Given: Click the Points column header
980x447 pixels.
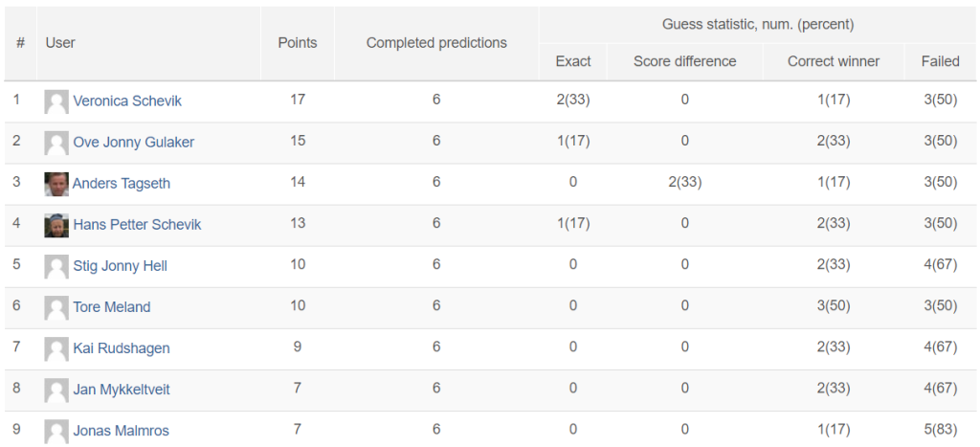Looking at the screenshot, I should click(298, 43).
